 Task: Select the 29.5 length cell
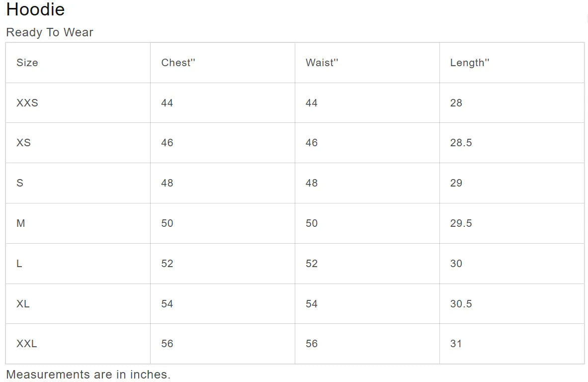tap(461, 223)
